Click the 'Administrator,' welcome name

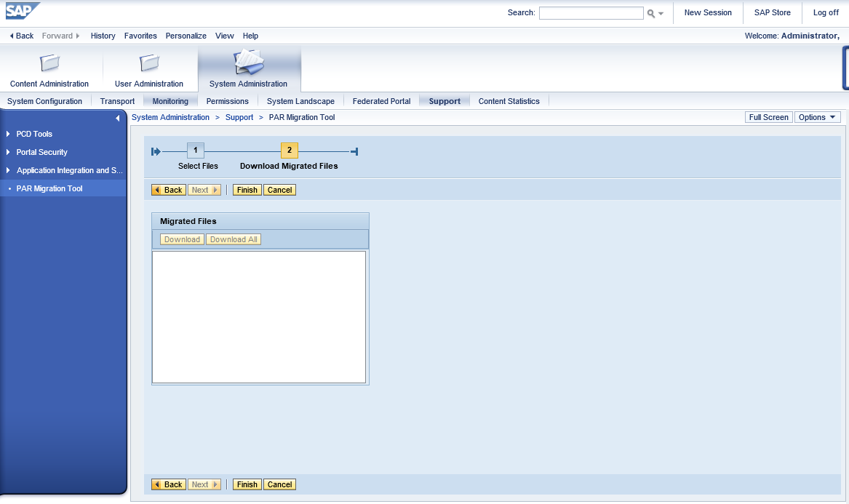coord(810,36)
